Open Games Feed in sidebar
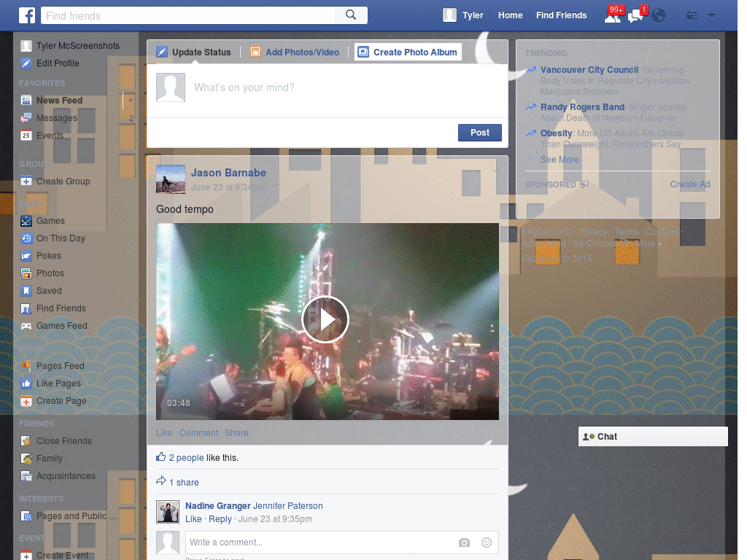Image resolution: width=747 pixels, height=560 pixels. [x=54, y=326]
